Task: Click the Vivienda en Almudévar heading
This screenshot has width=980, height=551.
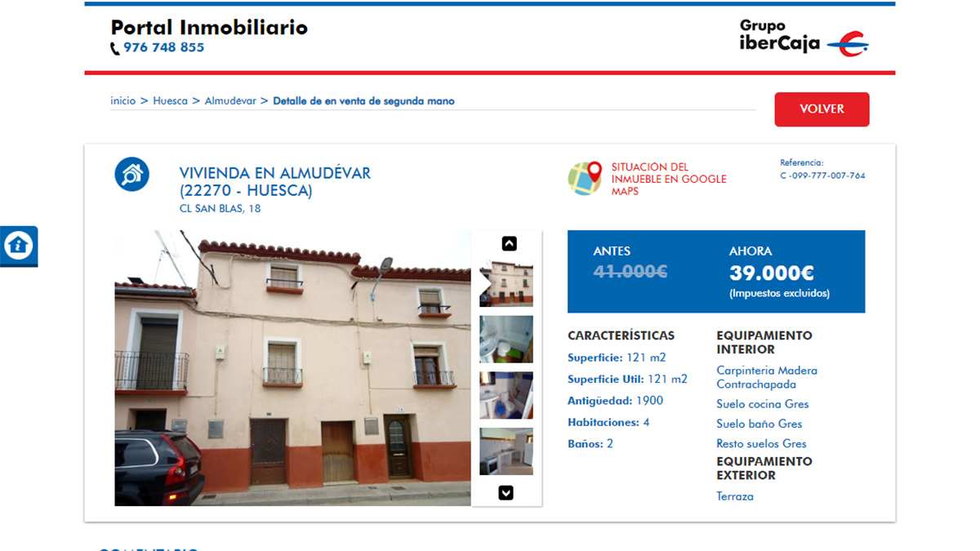Action: [274, 181]
